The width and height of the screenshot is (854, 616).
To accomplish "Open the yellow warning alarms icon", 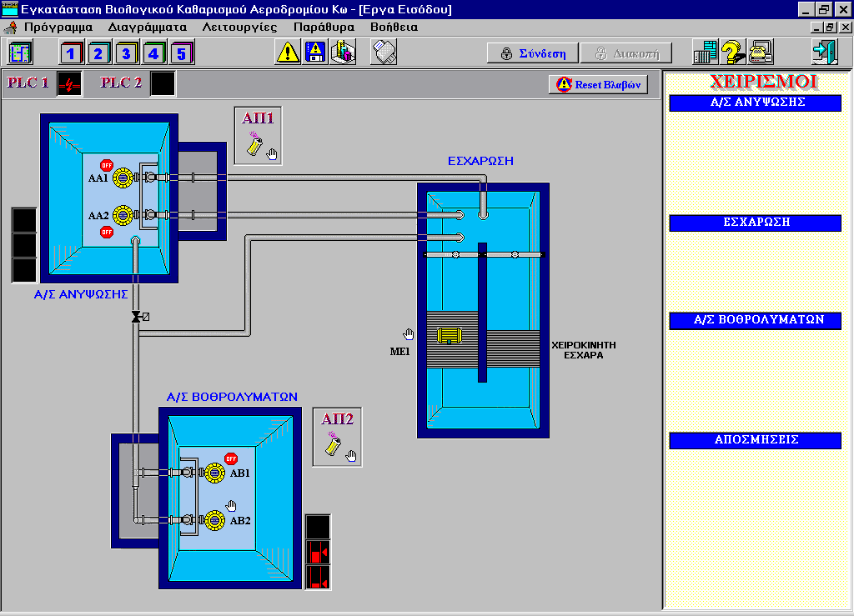I will tap(289, 53).
